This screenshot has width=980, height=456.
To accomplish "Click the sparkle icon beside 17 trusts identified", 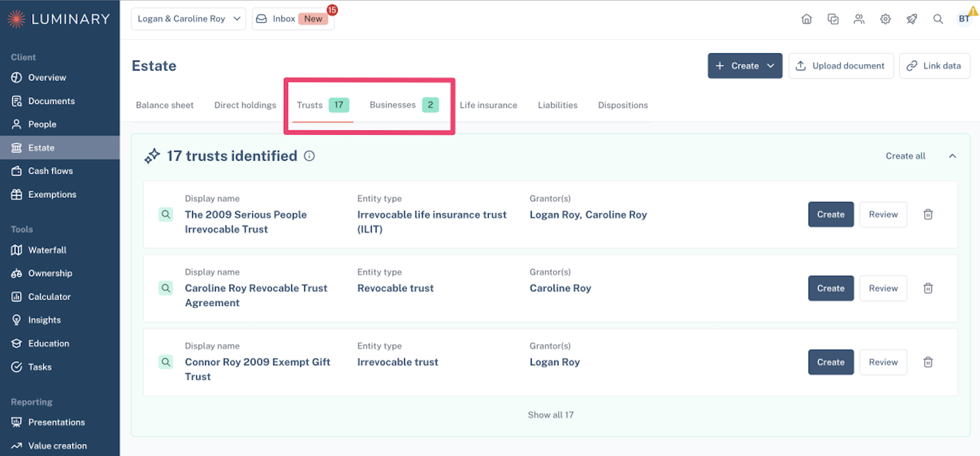I will pyautogui.click(x=152, y=156).
